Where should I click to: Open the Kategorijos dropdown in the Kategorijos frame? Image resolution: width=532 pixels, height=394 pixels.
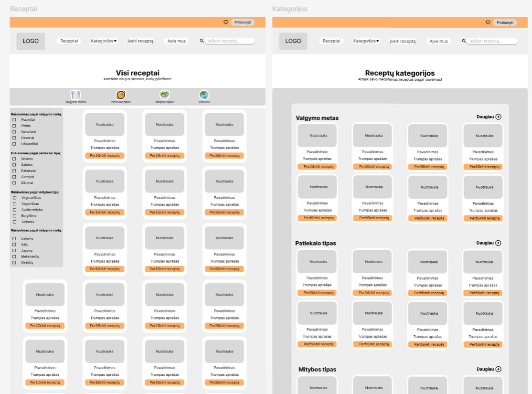coord(366,41)
